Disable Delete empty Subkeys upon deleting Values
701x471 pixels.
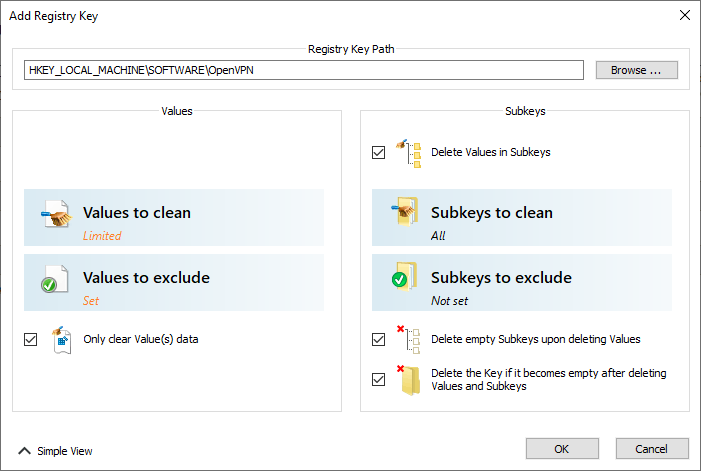(x=378, y=340)
